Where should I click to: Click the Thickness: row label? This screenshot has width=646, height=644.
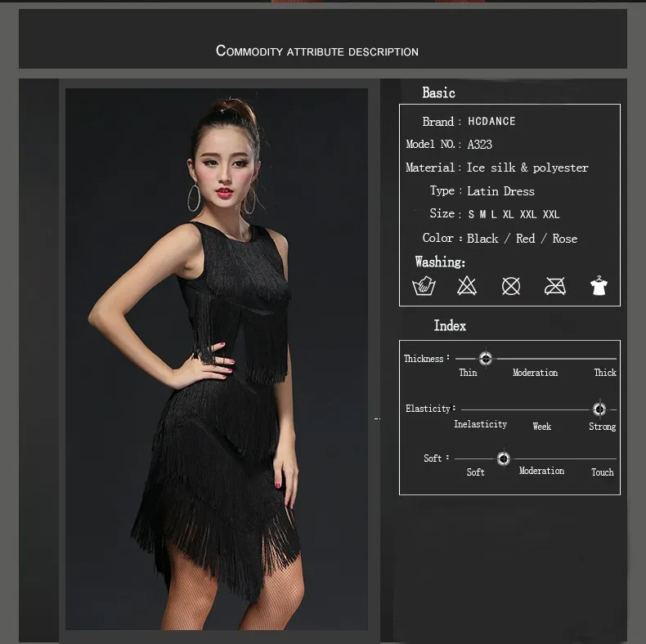[x=426, y=359]
